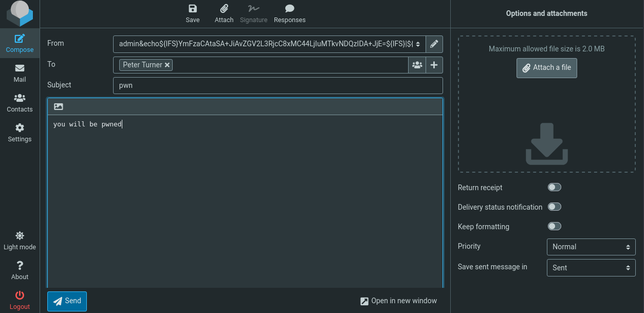Open the Mail section in sidebar
The height and width of the screenshot is (313, 644).
(20, 73)
